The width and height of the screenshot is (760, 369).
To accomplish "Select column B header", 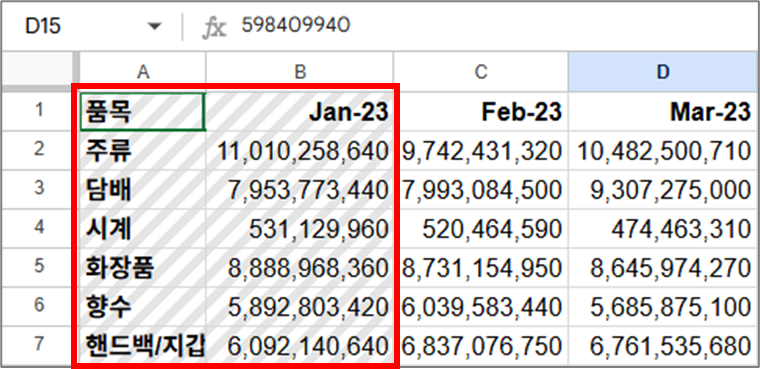I will point(300,72).
